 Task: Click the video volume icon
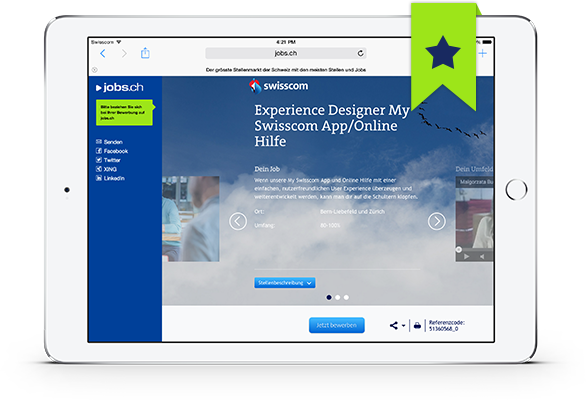[x=482, y=256]
